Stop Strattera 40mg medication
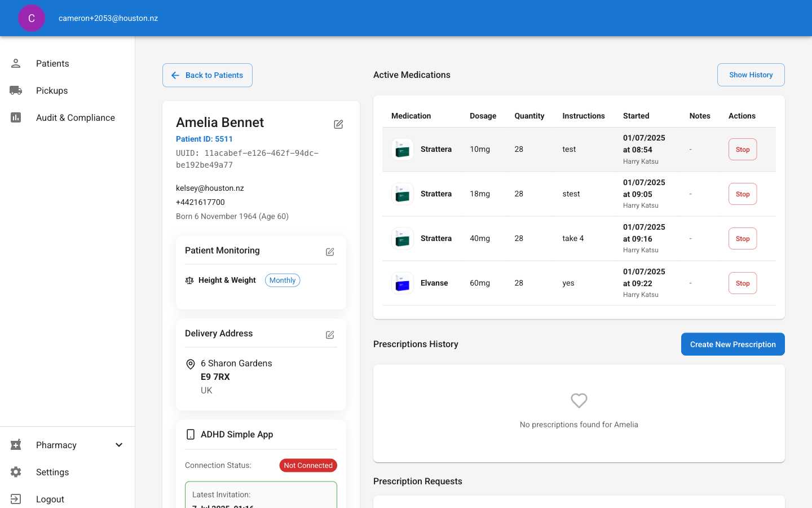 coord(743,239)
